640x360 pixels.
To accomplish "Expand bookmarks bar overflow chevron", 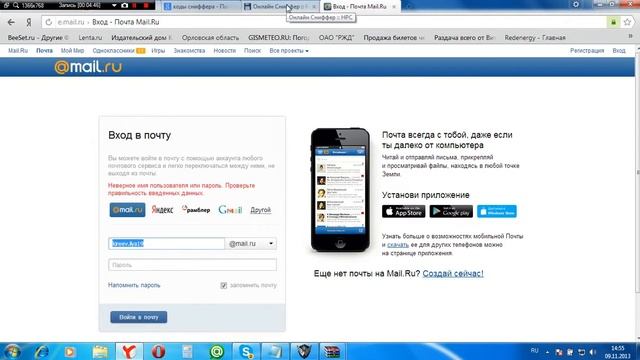I will (x=631, y=37).
